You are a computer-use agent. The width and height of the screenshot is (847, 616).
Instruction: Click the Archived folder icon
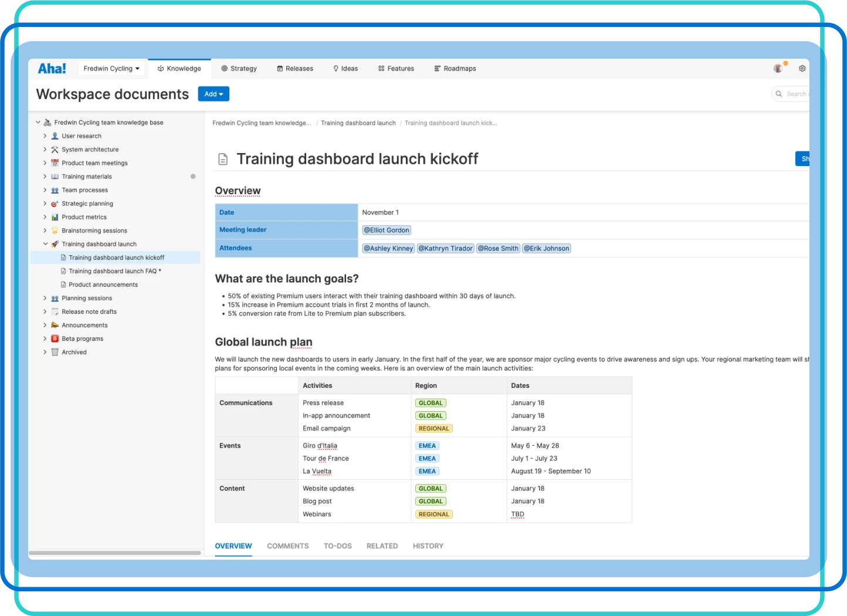tap(55, 352)
